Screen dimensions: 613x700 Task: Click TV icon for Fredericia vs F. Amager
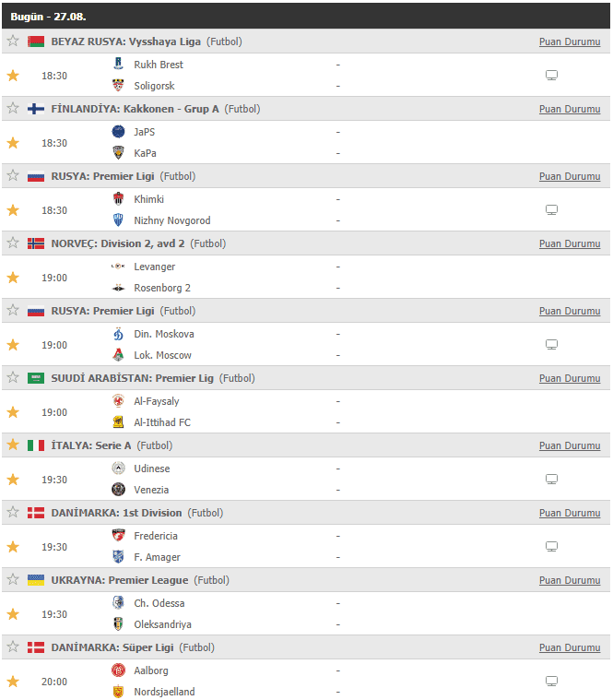tap(551, 546)
